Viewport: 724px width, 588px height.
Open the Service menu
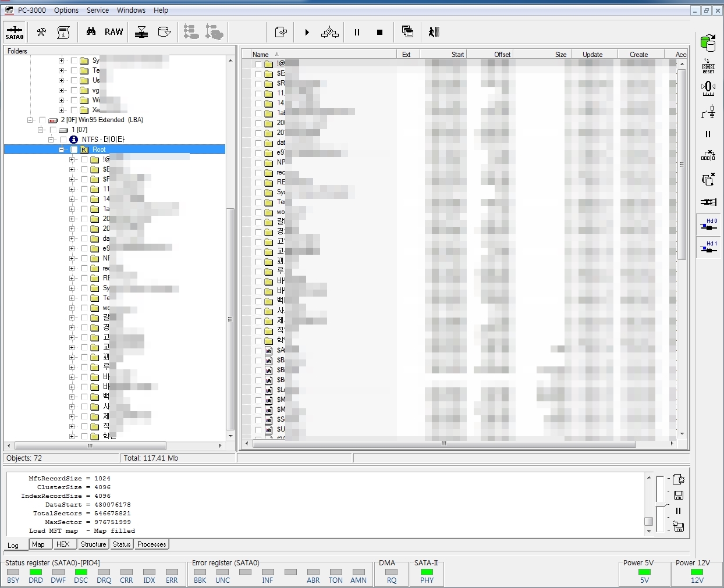click(x=97, y=10)
